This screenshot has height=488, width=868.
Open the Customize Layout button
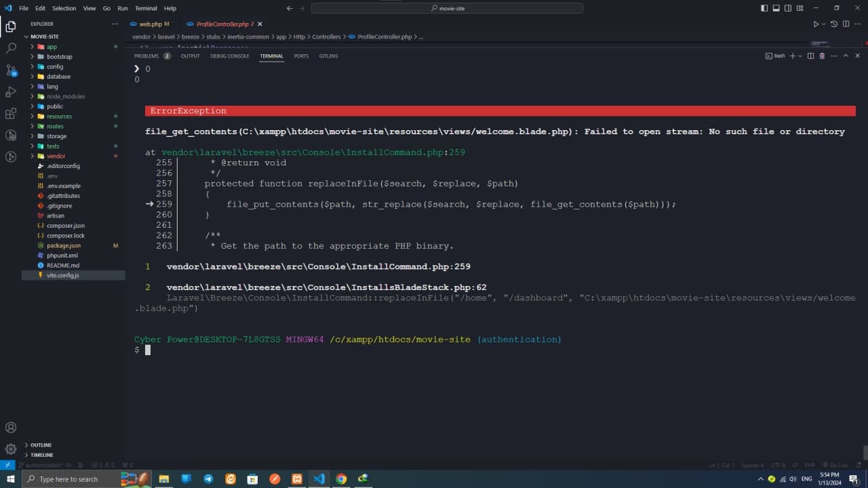coord(799,8)
